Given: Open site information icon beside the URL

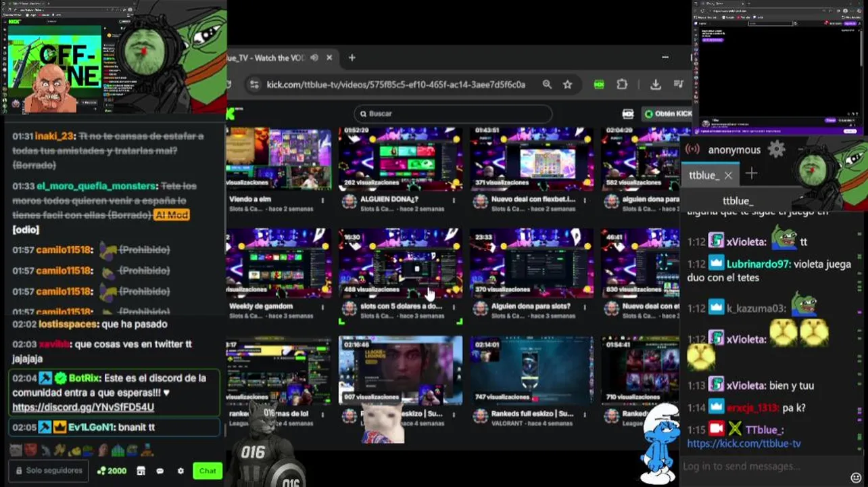Looking at the screenshot, I should tap(254, 85).
